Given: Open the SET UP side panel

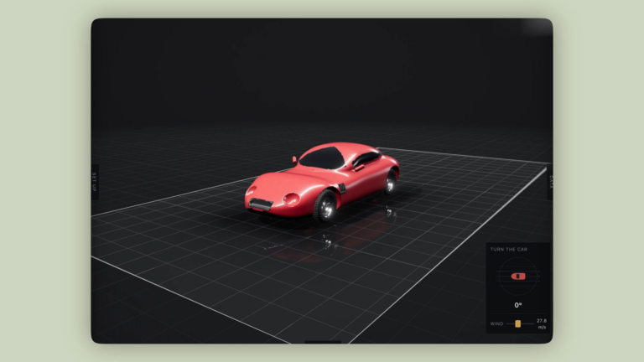Looking at the screenshot, I should pos(95,182).
